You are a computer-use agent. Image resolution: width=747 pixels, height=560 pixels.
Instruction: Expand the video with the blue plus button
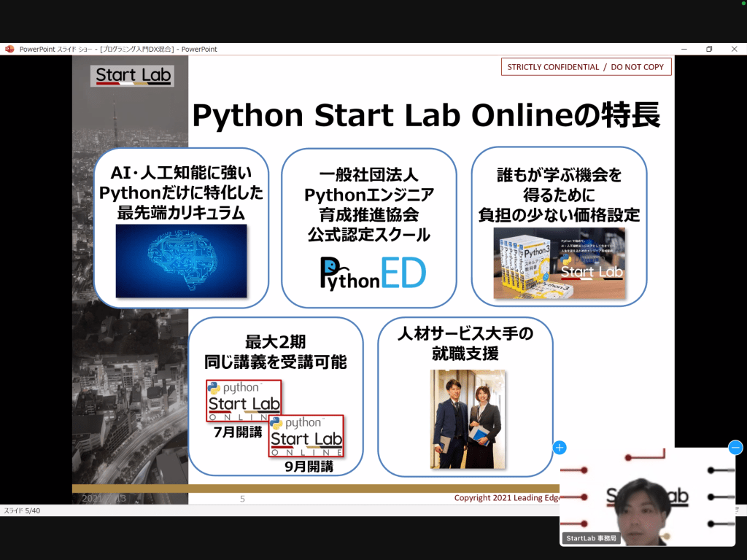click(x=560, y=448)
